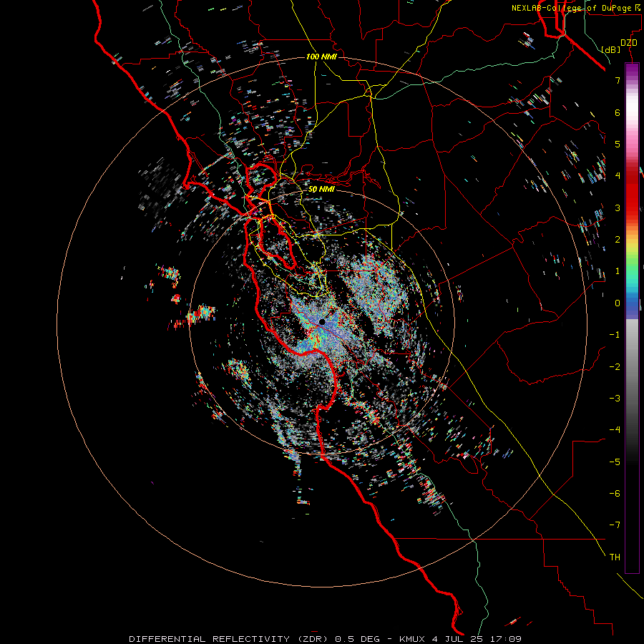Click the TH threshold label

615,557
